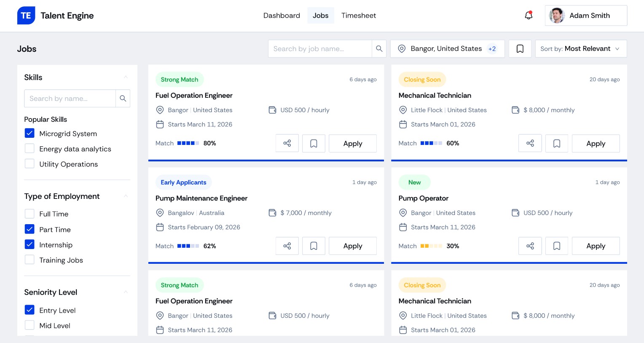
Task: Click wallet icon beside $ 7,000 / monthly
Action: (x=272, y=213)
